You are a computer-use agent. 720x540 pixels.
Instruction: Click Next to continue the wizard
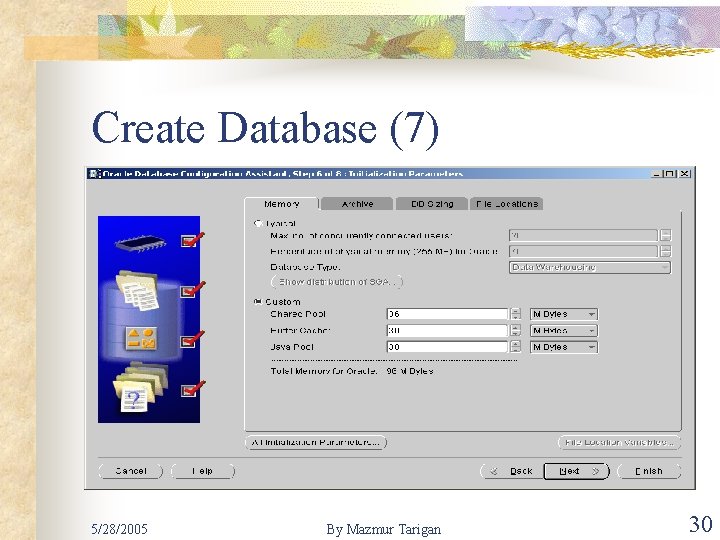click(x=577, y=472)
